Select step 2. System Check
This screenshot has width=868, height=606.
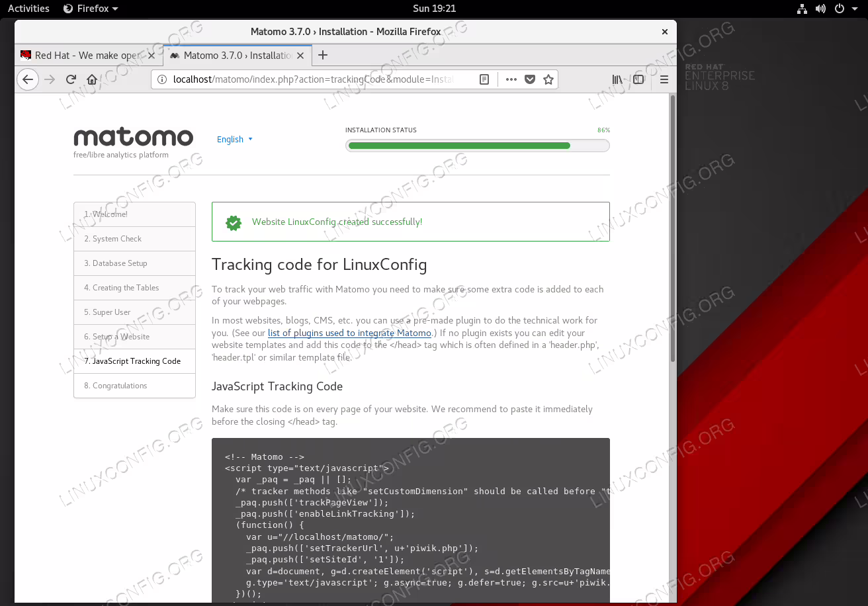134,239
